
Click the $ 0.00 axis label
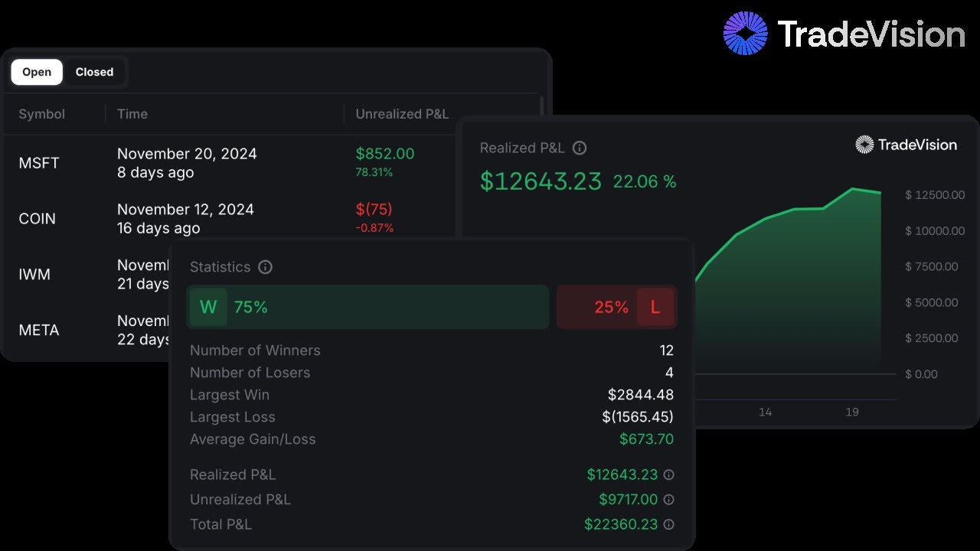pyautogui.click(x=921, y=374)
